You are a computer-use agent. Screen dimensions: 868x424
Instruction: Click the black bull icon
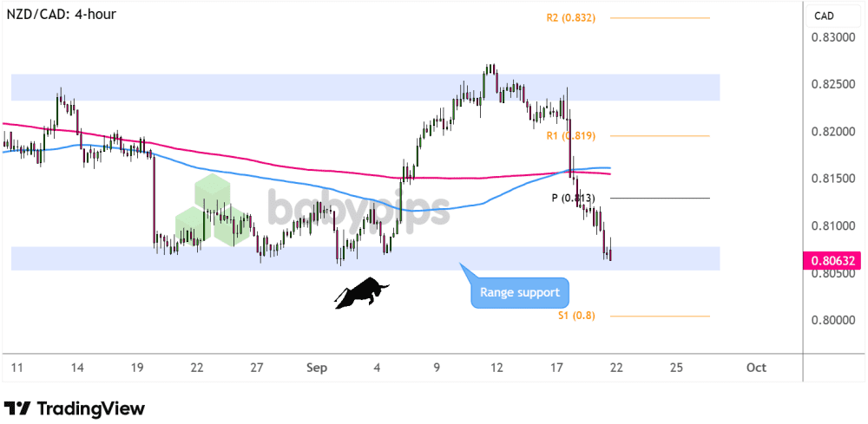click(359, 293)
